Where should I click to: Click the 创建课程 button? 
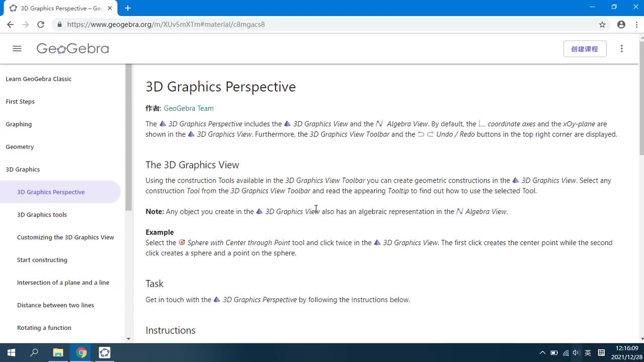tap(585, 49)
